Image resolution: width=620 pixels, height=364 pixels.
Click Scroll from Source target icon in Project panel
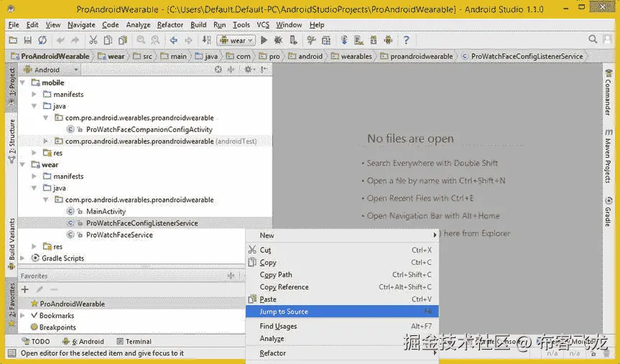218,70
